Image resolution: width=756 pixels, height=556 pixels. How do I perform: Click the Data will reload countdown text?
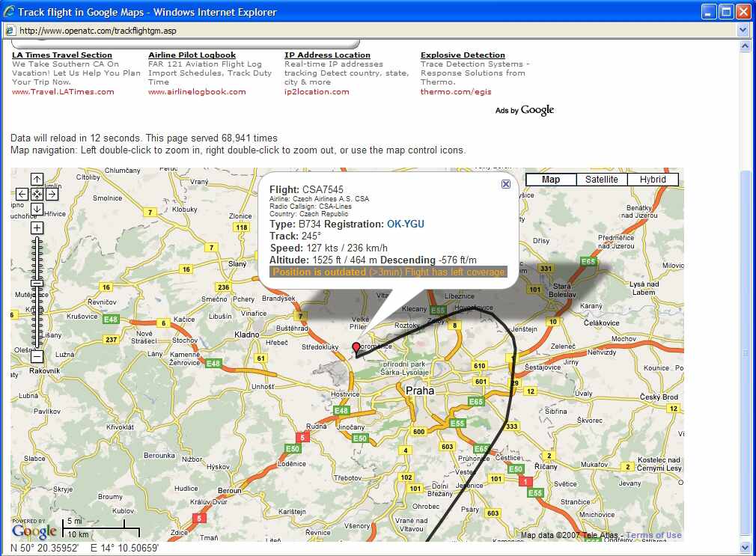point(76,138)
